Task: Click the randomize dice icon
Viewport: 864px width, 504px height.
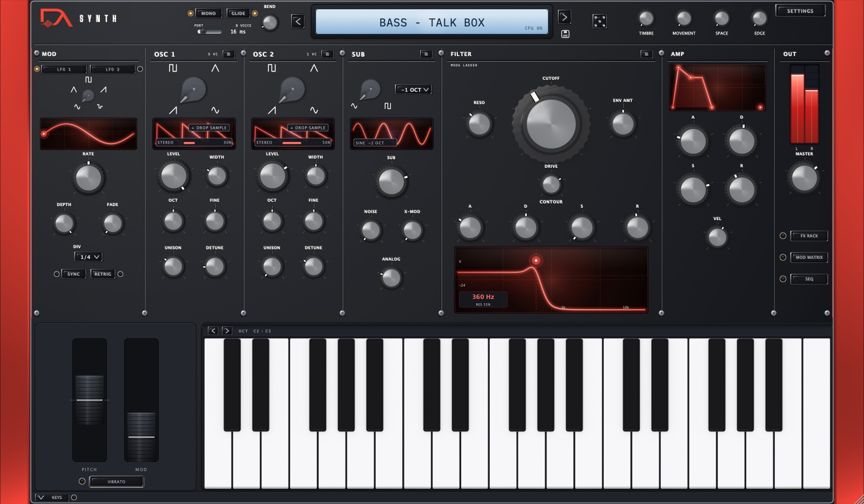Action: [x=599, y=22]
